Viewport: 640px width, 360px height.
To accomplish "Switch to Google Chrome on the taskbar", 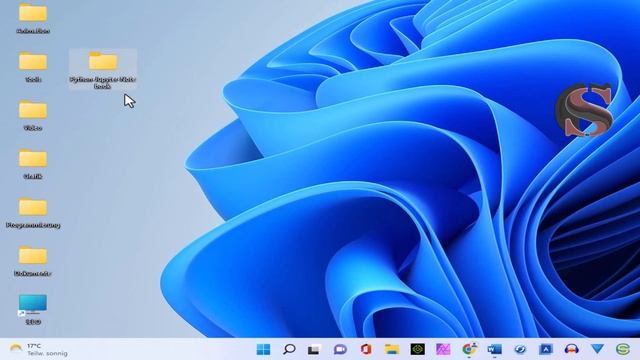I will [x=469, y=349].
